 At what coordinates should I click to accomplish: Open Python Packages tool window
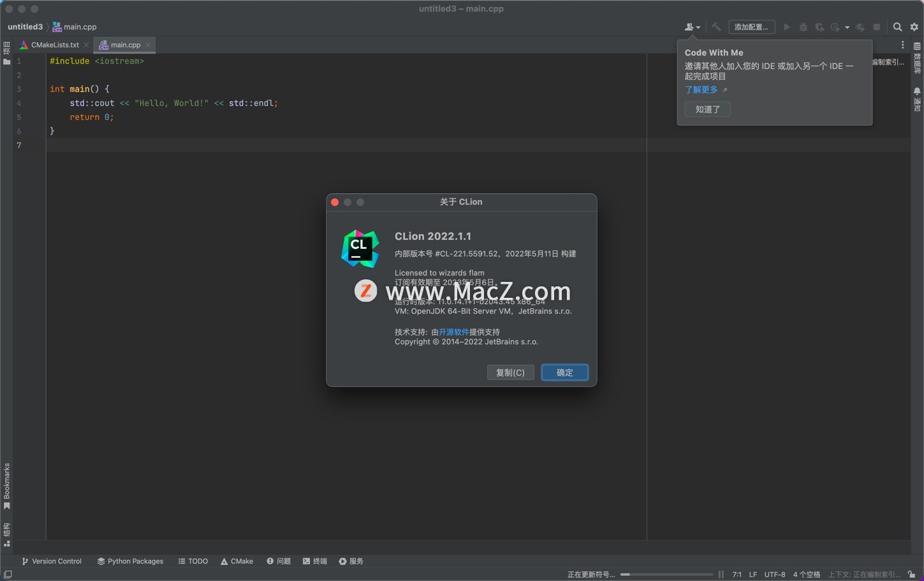coord(130,561)
